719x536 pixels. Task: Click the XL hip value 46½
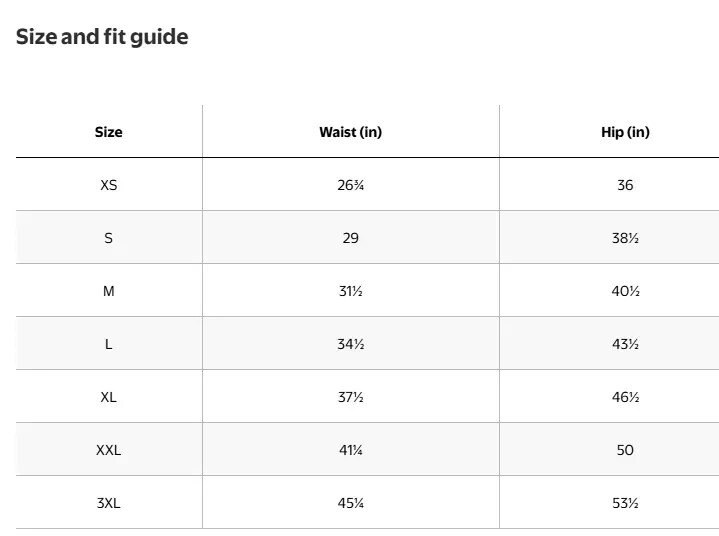tap(625, 397)
